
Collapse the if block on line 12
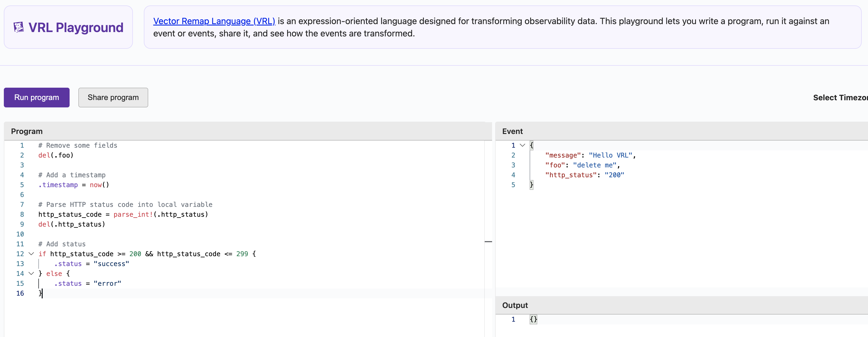pyautogui.click(x=31, y=254)
